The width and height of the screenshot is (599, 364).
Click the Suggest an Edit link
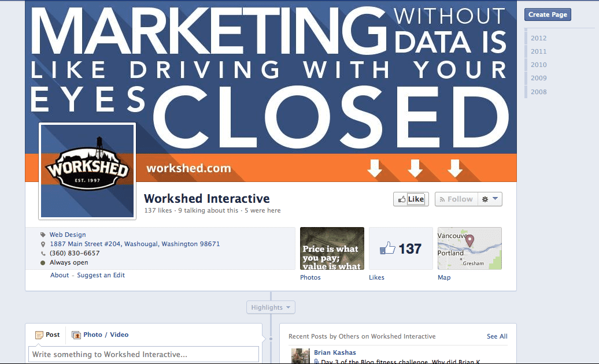[101, 275]
